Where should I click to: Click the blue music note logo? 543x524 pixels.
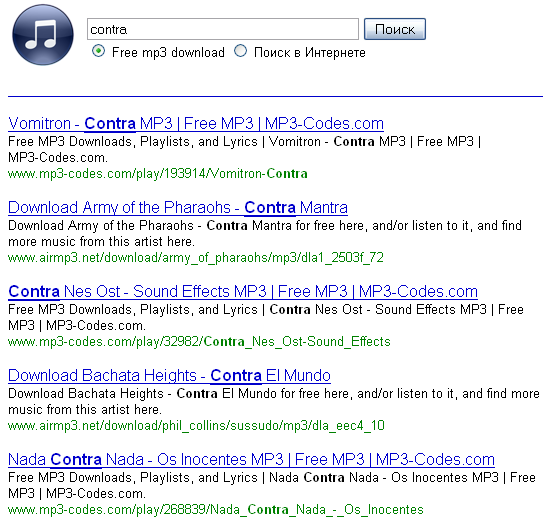[x=43, y=35]
